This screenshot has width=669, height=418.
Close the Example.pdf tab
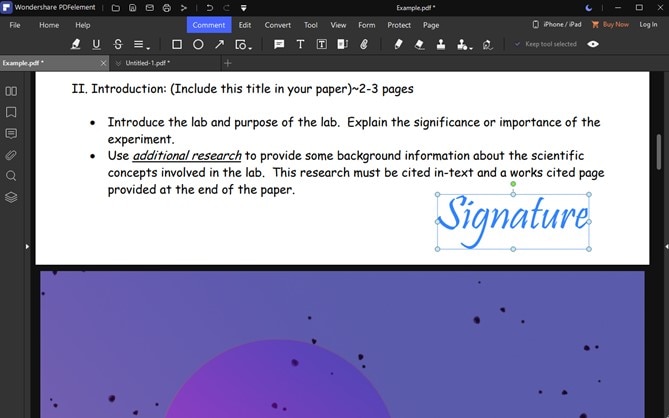(x=103, y=63)
